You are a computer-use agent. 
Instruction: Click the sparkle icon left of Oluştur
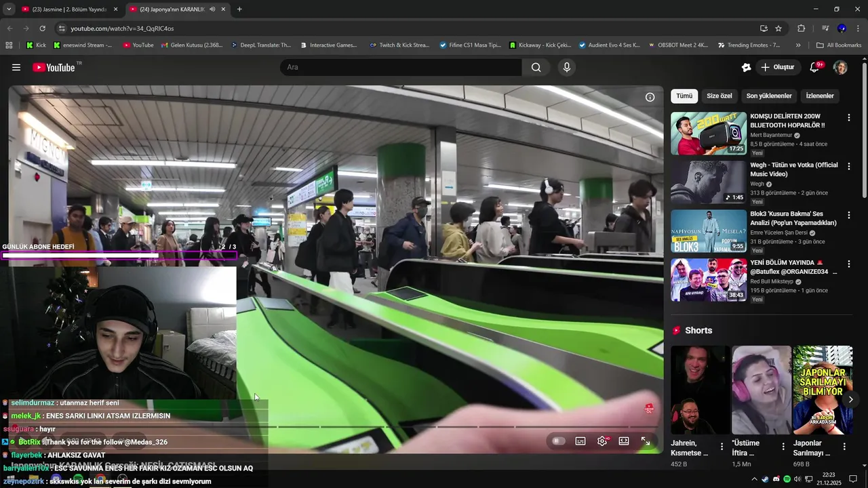[746, 67]
